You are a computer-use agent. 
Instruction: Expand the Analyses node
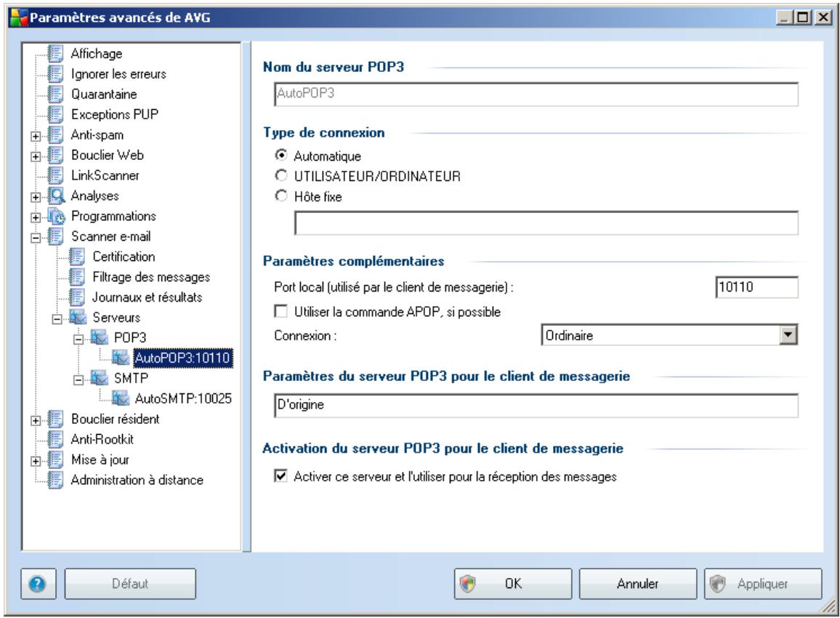(x=36, y=197)
